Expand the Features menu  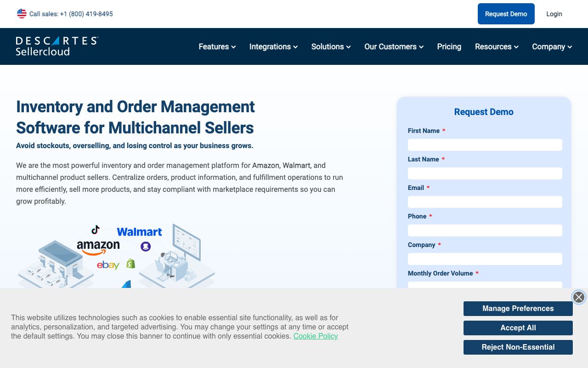click(x=217, y=46)
